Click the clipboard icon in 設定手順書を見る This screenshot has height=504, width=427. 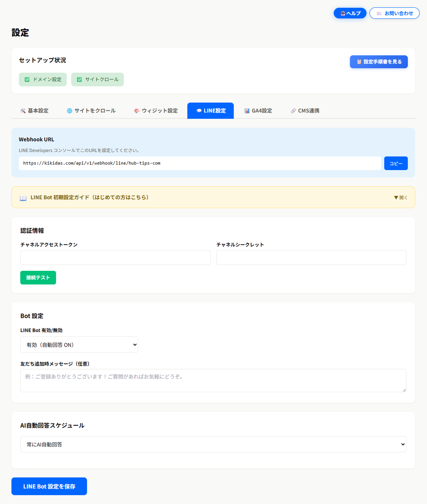pyautogui.click(x=359, y=62)
